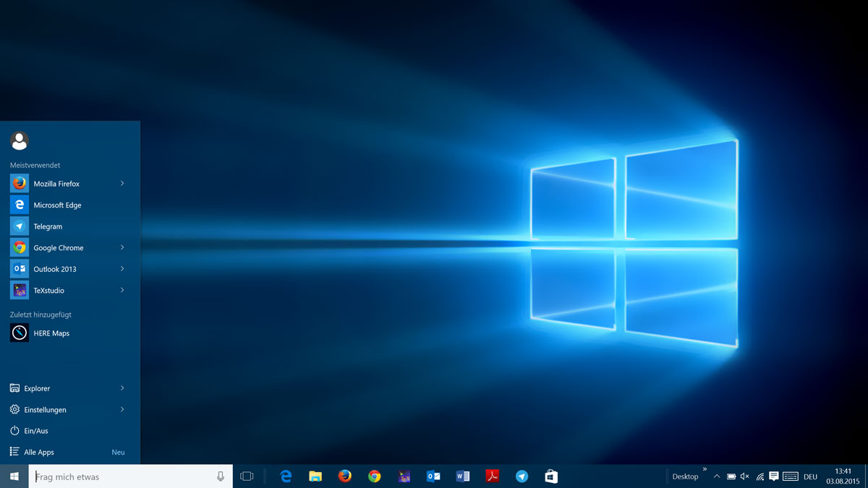This screenshot has width=868, height=488.
Task: Open the muted volume icon
Action: (x=745, y=476)
